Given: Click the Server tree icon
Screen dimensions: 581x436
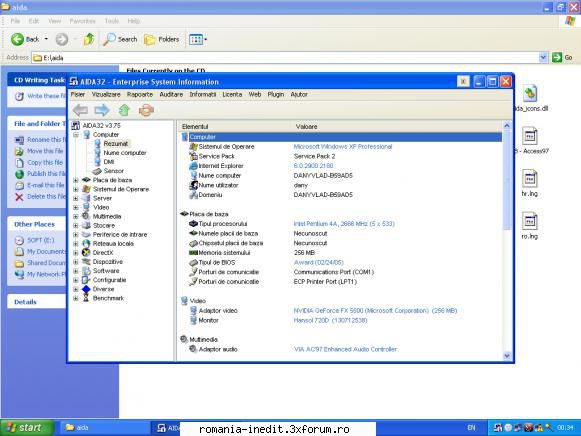Looking at the screenshot, I should (86, 198).
